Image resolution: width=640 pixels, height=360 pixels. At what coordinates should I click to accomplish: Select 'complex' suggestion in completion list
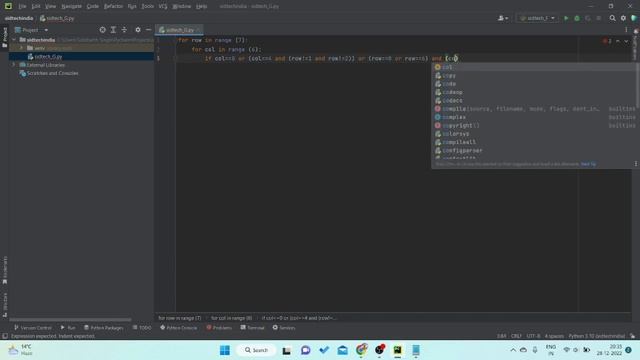(535, 117)
